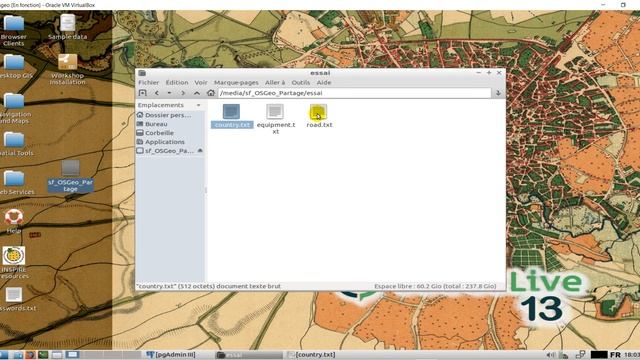Select the road.txt file icon
Image resolution: width=640 pixels, height=360 pixels.
[318, 112]
